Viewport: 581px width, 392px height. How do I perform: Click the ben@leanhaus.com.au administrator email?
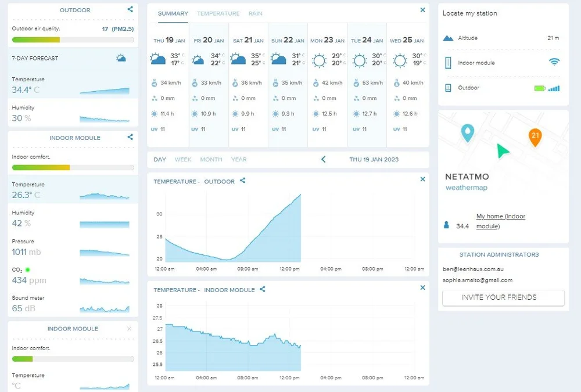point(473,269)
